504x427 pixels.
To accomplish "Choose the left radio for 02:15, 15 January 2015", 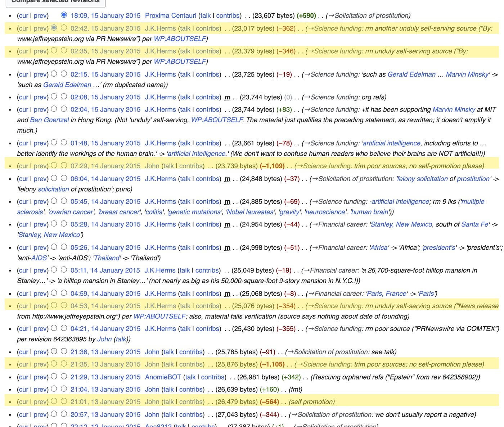I will (54, 73).
